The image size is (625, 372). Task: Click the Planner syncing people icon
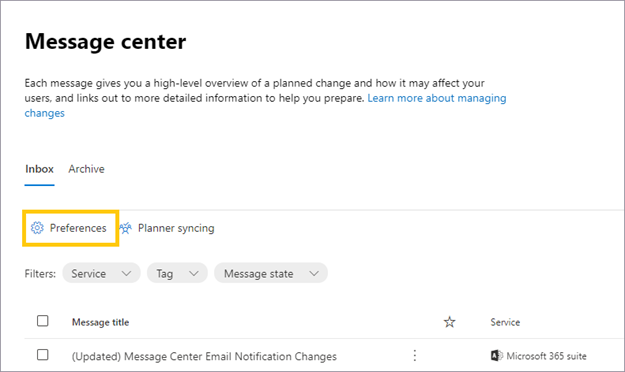coord(125,228)
